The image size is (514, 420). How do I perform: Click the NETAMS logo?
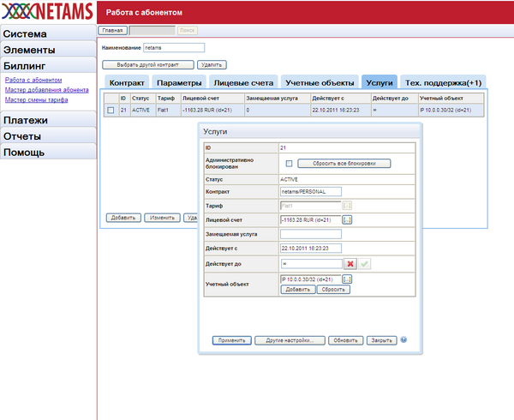point(46,12)
